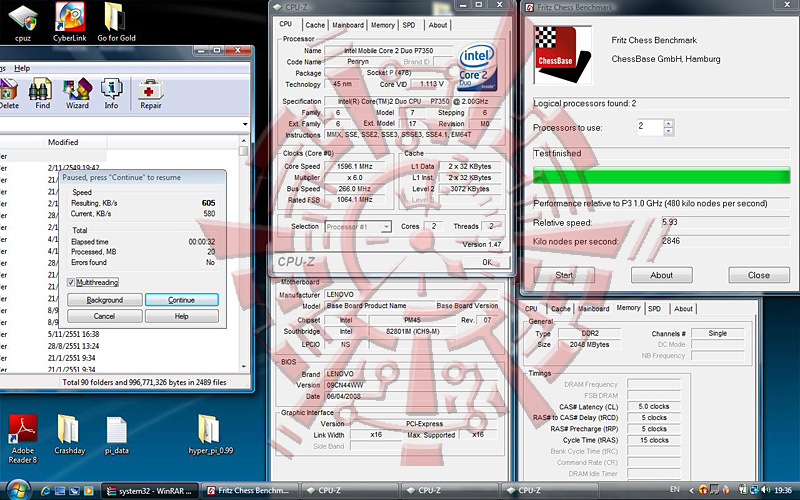
Task: Click the Processors to use input field
Action: [x=650, y=127]
